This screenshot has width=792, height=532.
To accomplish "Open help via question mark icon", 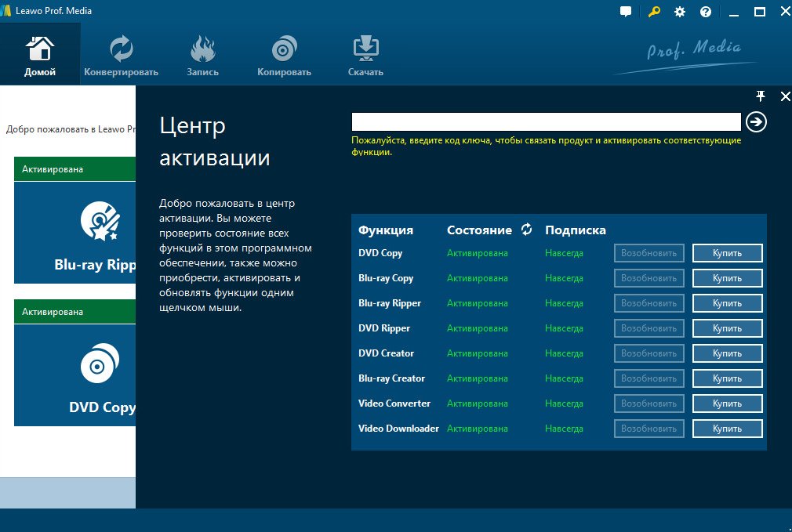I will pos(706,12).
